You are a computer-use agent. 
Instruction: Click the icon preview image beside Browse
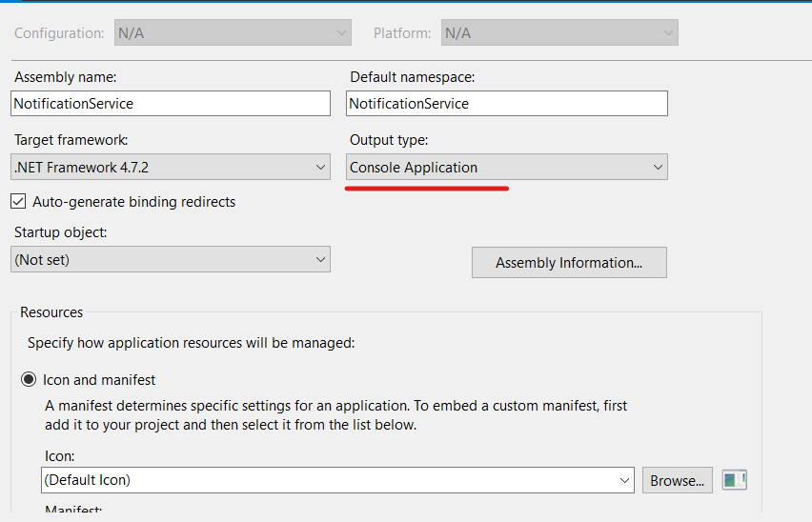pyautogui.click(x=734, y=480)
